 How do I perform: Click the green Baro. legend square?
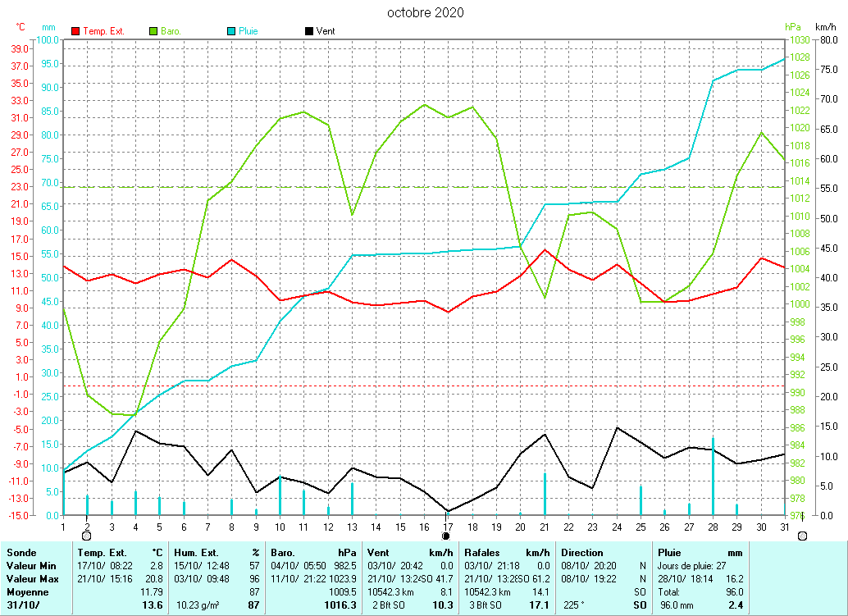153,31
